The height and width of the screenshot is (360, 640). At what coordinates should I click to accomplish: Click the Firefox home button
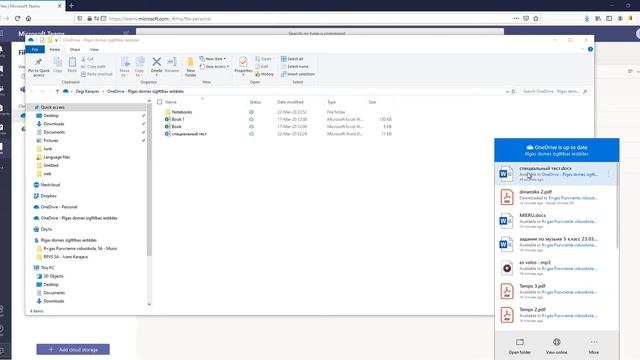pos(29,18)
